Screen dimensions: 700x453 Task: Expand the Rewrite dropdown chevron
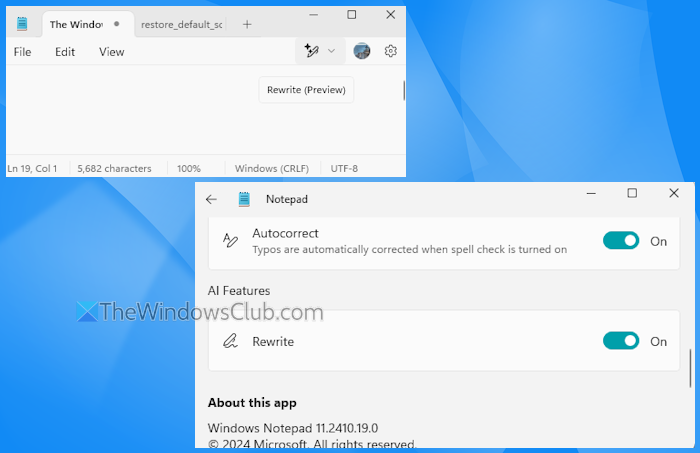click(332, 51)
